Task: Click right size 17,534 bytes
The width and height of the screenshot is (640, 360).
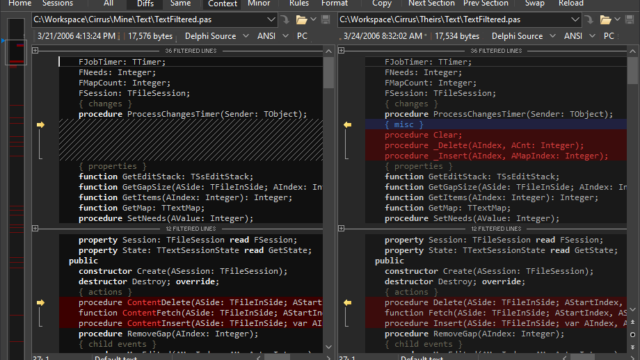Action: (457, 36)
